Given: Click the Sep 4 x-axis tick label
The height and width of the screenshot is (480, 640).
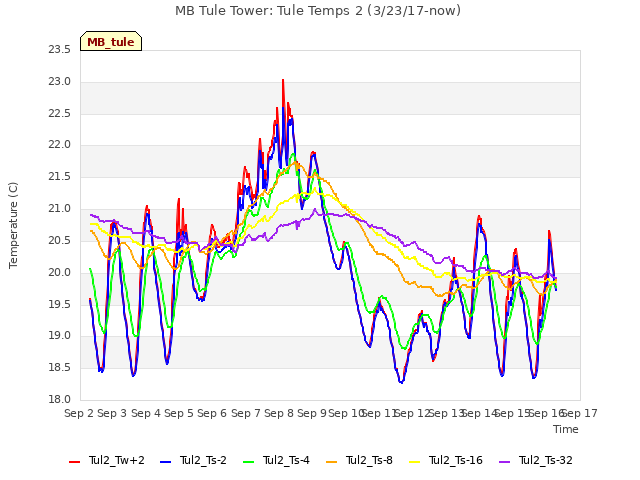Looking at the screenshot, I should (146, 413).
